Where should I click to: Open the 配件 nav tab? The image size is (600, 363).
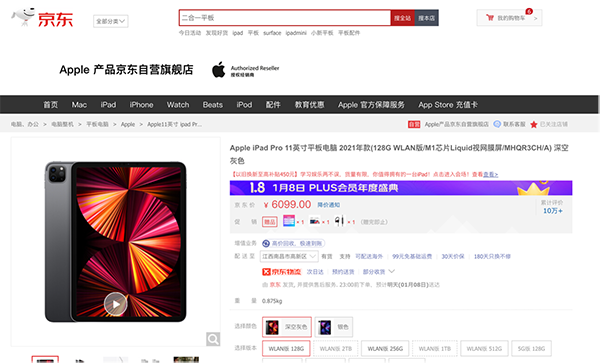pyautogui.click(x=273, y=105)
